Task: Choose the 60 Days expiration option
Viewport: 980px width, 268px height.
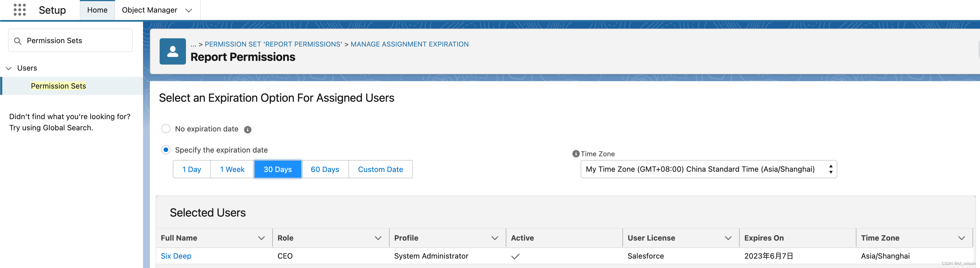Action: coord(325,169)
